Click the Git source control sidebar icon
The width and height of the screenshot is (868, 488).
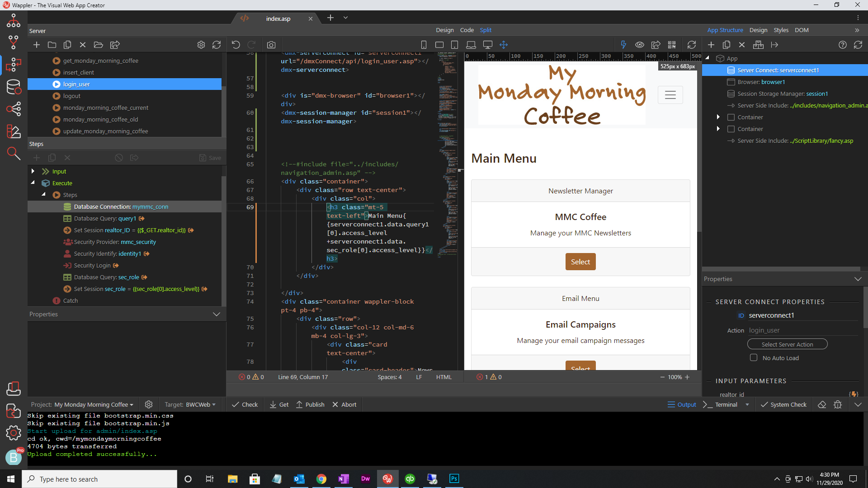tap(14, 42)
